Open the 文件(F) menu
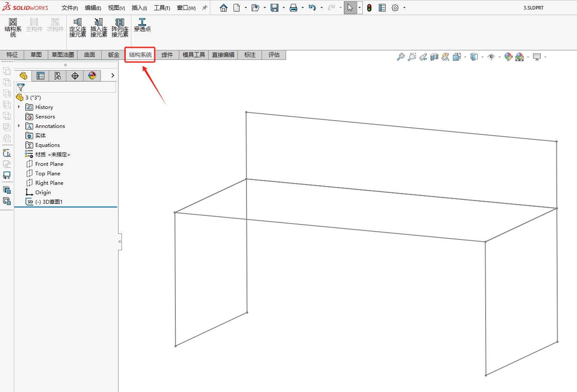Screen dimensions: 577x392 tap(70, 8)
